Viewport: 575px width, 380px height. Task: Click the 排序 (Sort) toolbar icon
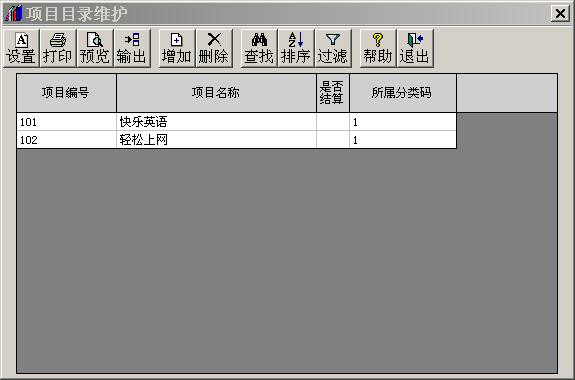(296, 48)
